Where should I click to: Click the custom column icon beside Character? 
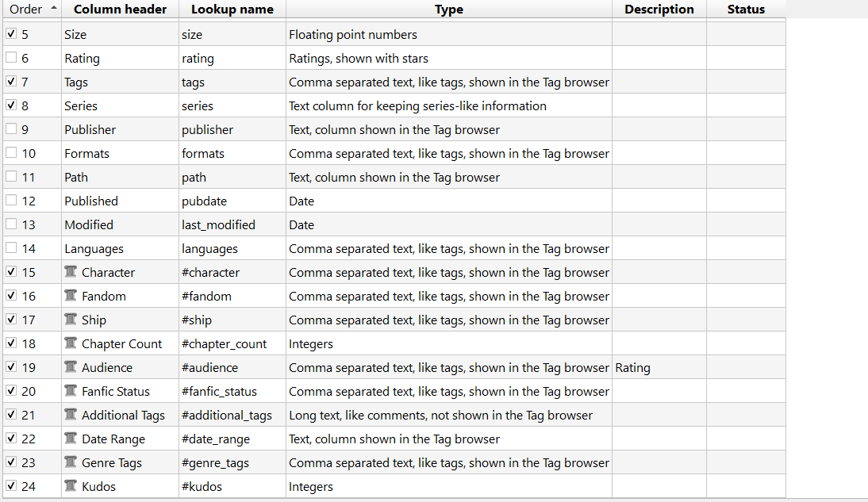click(71, 272)
